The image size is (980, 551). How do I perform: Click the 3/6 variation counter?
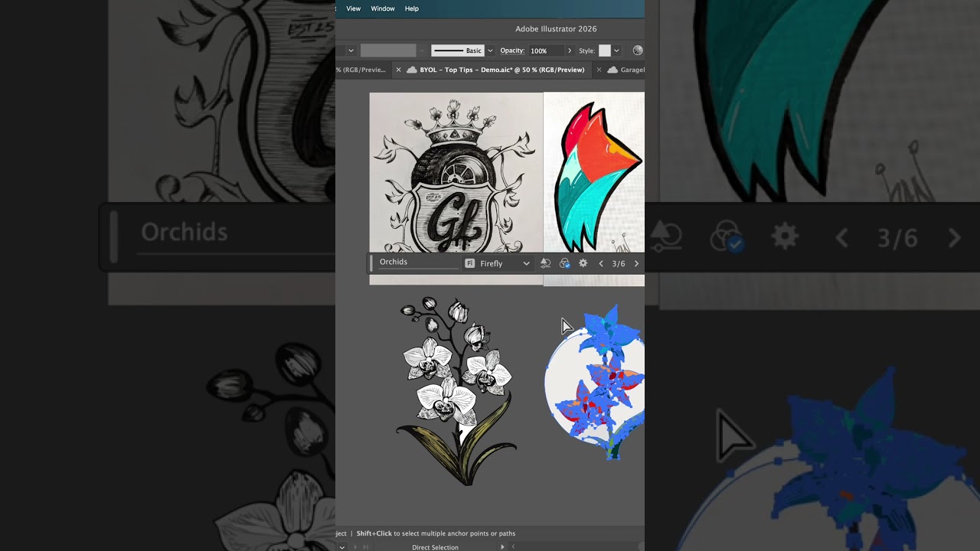point(619,263)
